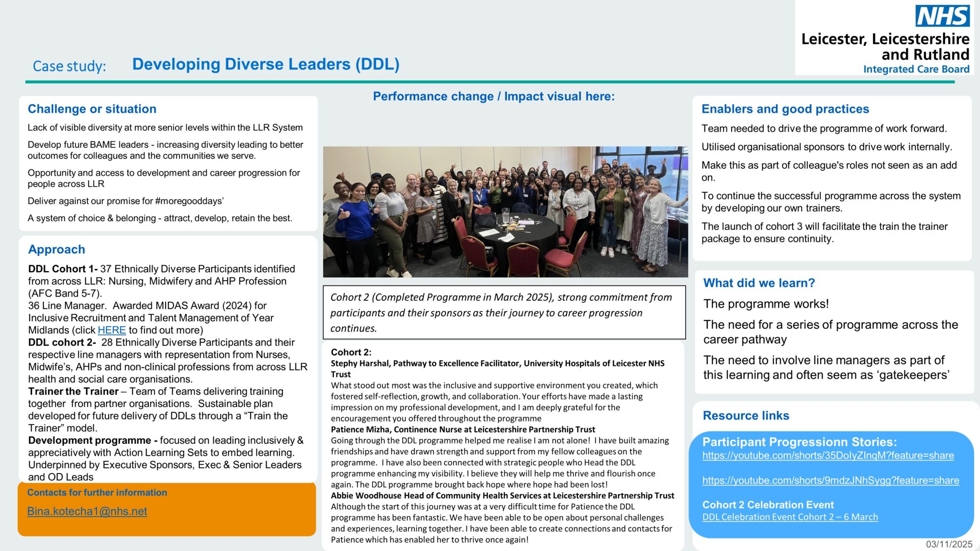The height and width of the screenshot is (551, 980).
Task: Click the 03/11/2025 date stamp
Action: (949, 544)
